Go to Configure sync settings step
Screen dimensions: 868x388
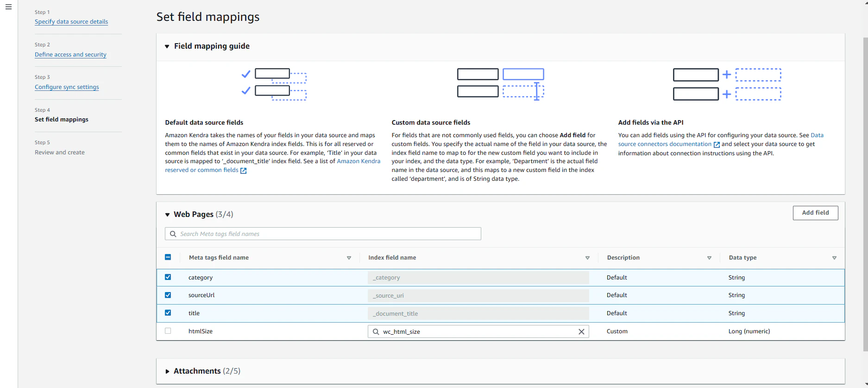pos(67,87)
